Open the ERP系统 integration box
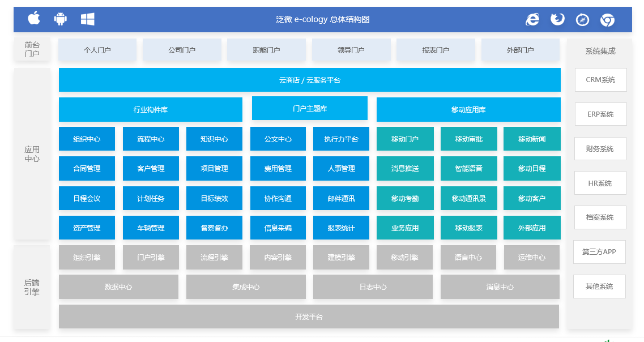Screen dimensions: 644x342 click(600, 114)
